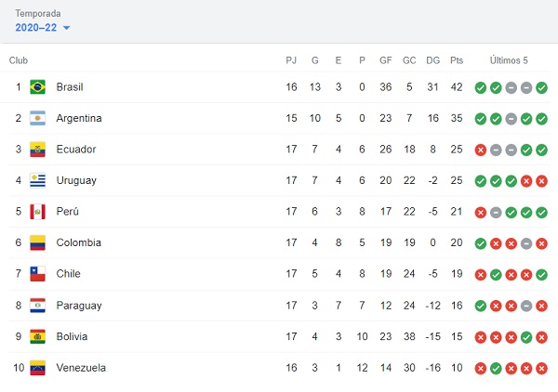The height and width of the screenshot is (392, 558).
Task: Click the Chile flag icon
Action: point(37,274)
